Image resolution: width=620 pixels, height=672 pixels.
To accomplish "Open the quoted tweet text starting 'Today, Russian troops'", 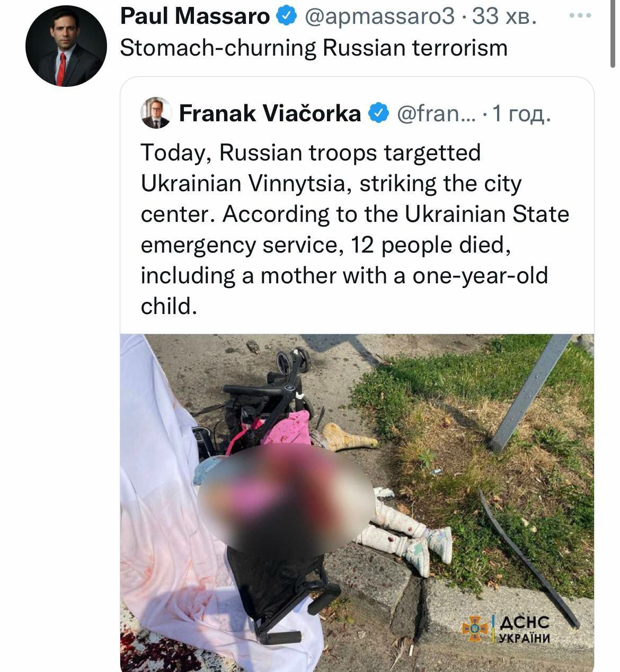I will 355,229.
